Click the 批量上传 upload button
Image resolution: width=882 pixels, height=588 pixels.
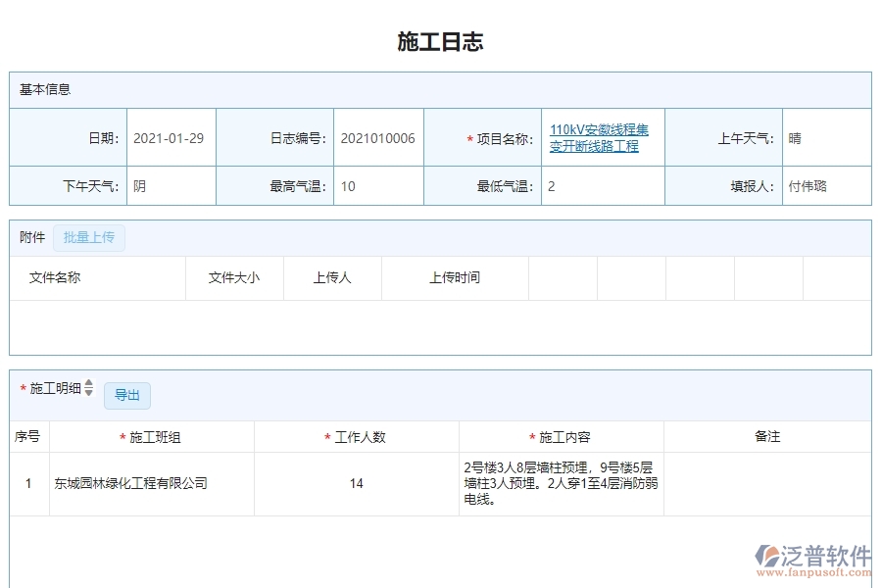(88, 237)
